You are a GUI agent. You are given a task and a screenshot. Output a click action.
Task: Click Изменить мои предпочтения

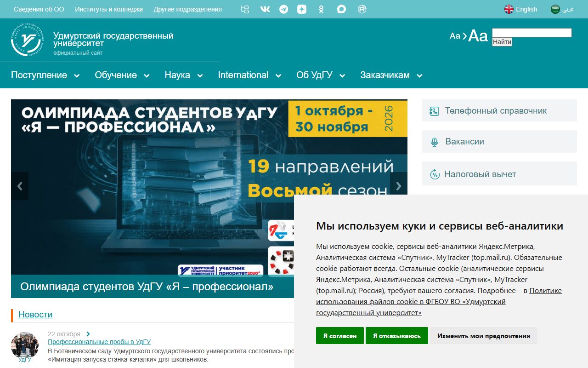pyautogui.click(x=484, y=336)
